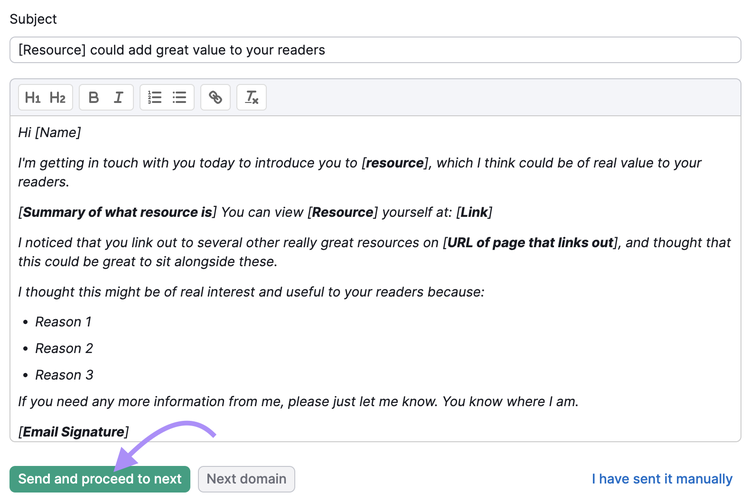Click the Reason 2 bullet item
Image resolution: width=750 pixels, height=502 pixels.
pos(64,349)
